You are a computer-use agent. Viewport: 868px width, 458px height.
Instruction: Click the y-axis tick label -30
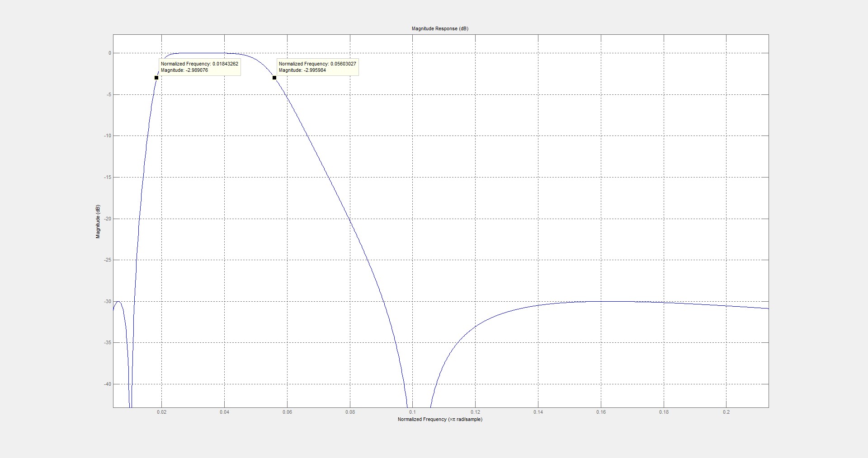[x=107, y=301]
